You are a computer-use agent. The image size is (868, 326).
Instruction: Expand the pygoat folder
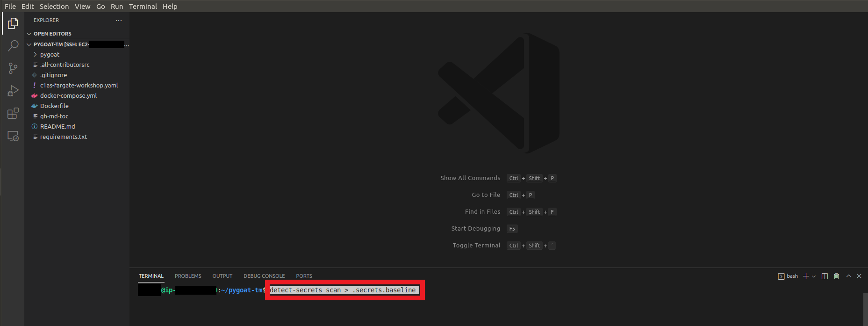point(77,55)
